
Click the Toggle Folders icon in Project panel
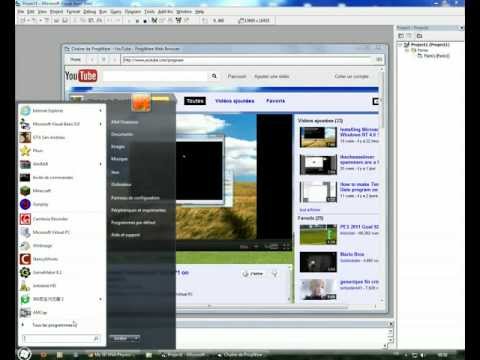pyautogui.click(x=419, y=36)
